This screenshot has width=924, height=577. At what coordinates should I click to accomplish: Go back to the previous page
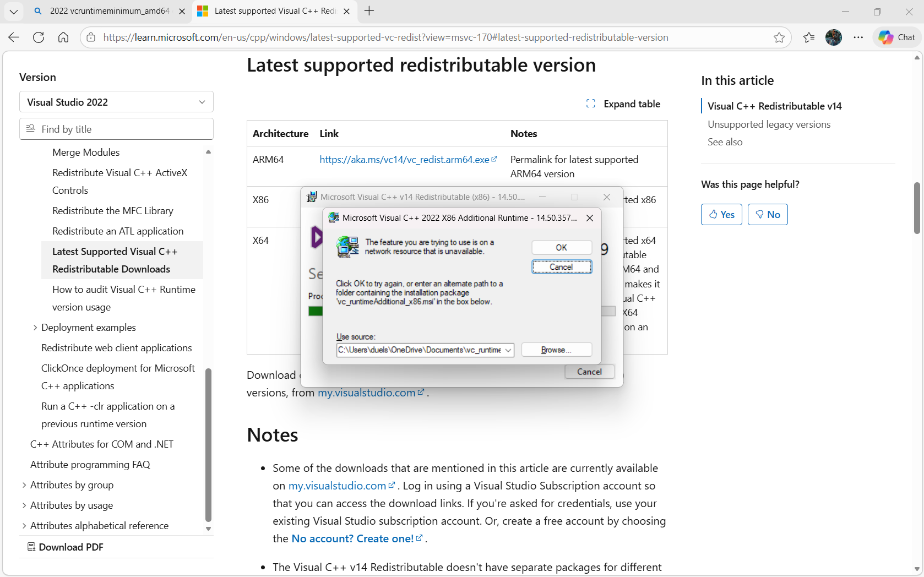point(14,37)
